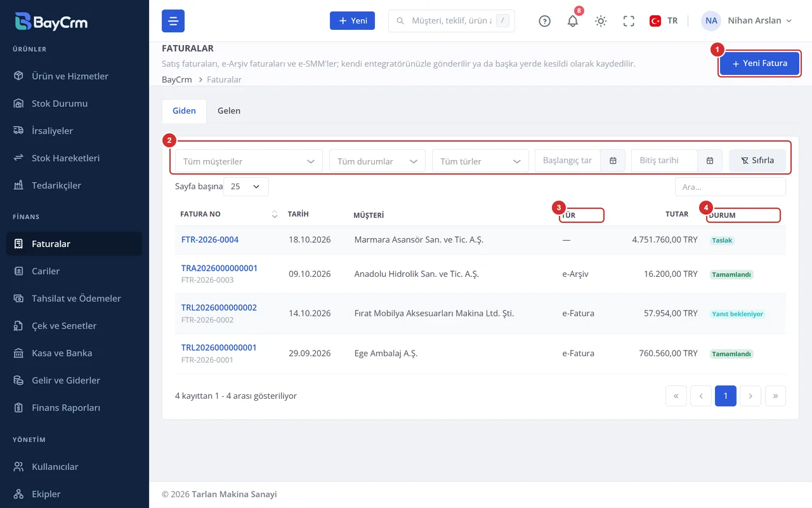
Task: Click the Yanıt bekleniyor status badge
Action: coord(738,314)
